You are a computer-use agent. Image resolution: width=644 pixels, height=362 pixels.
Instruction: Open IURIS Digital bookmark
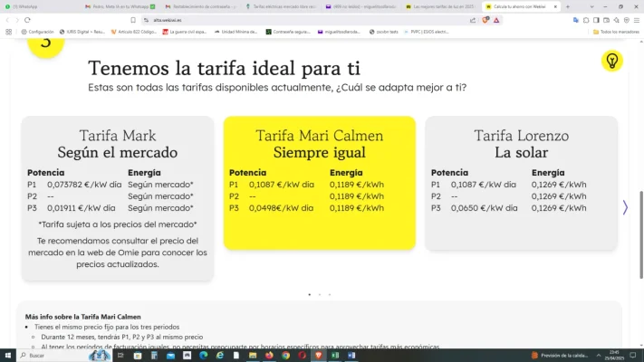(x=82, y=32)
